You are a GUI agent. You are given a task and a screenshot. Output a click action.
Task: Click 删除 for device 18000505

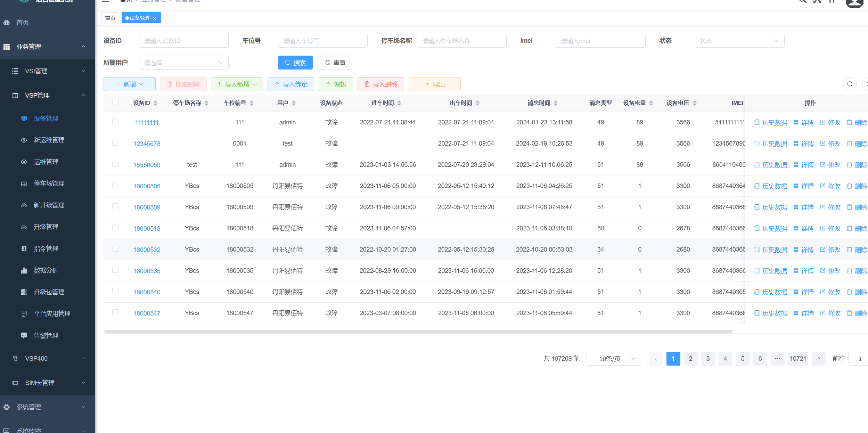(x=857, y=186)
